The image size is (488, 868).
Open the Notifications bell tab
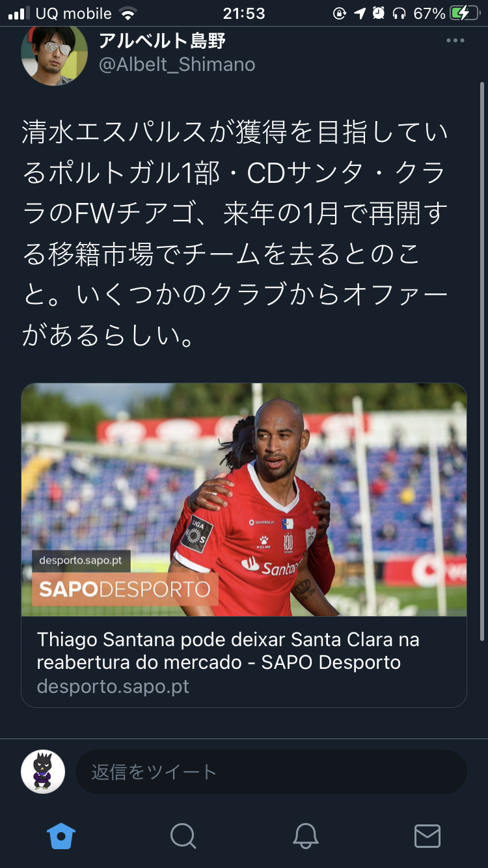[x=305, y=835]
